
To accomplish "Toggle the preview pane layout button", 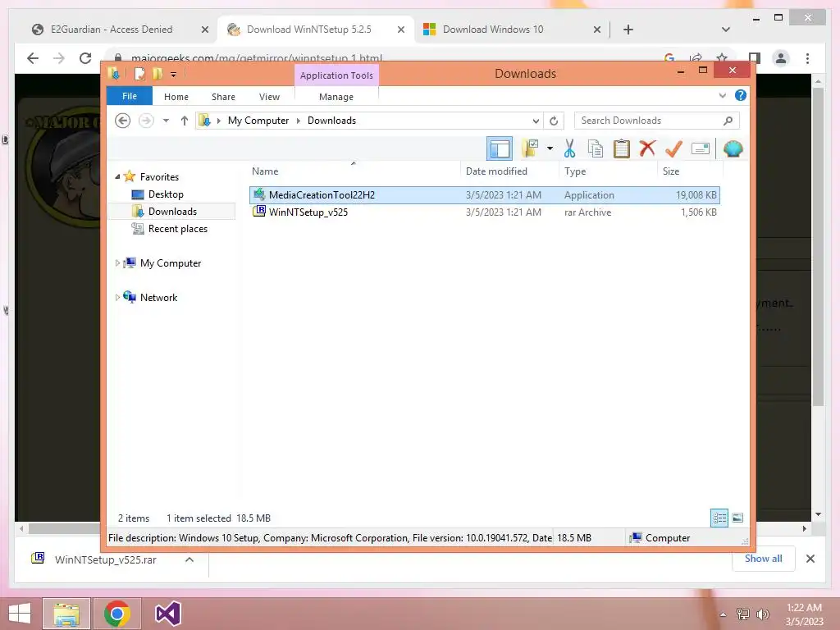I will 500,149.
